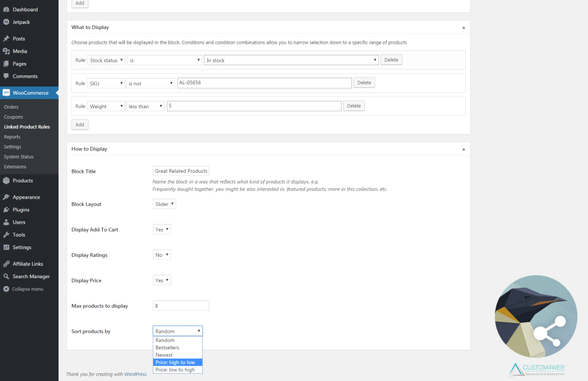Open the Display Ratings dropdown
This screenshot has height=381, width=588.
click(x=162, y=255)
